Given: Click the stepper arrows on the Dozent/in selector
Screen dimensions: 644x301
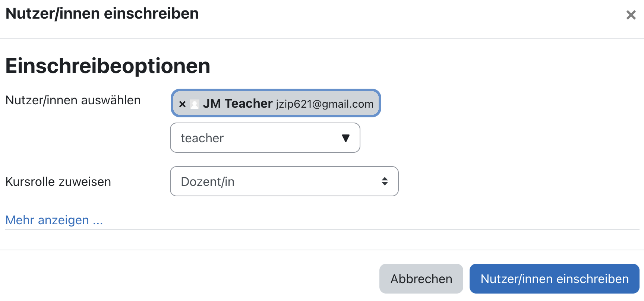Looking at the screenshot, I should (x=385, y=181).
